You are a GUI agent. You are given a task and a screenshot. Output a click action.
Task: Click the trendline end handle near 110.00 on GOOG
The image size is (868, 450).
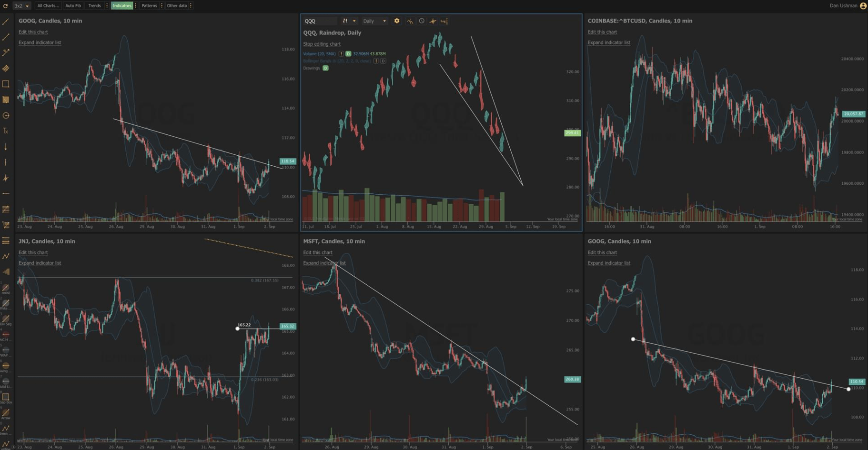(848, 389)
